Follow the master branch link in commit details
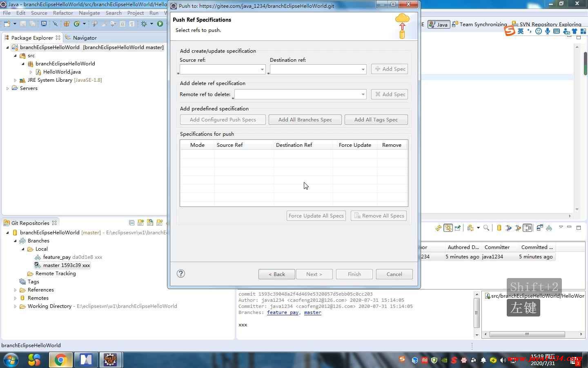This screenshot has height=368, width=588. coord(313,312)
